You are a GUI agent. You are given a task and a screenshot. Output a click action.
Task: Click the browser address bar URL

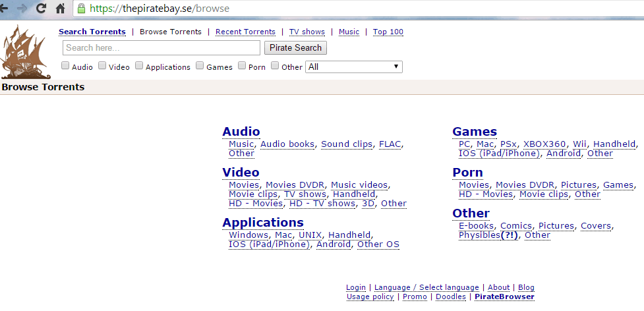pyautogui.click(x=160, y=9)
